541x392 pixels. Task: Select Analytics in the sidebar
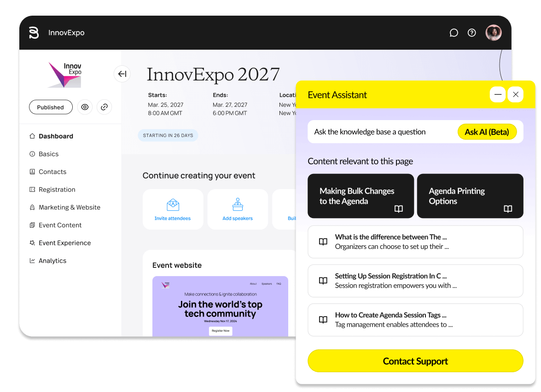[x=52, y=261]
